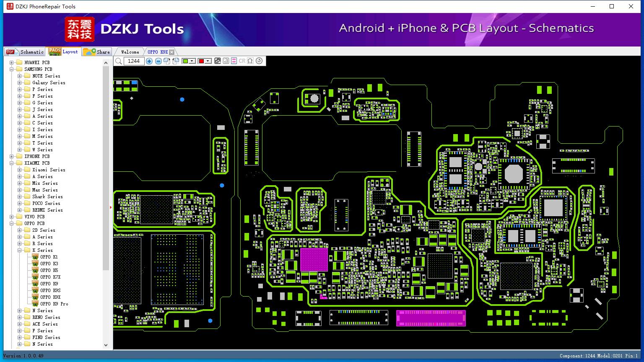Select 'REDMI Series' in the tree
Screen dimensions: 644x362
click(47, 210)
